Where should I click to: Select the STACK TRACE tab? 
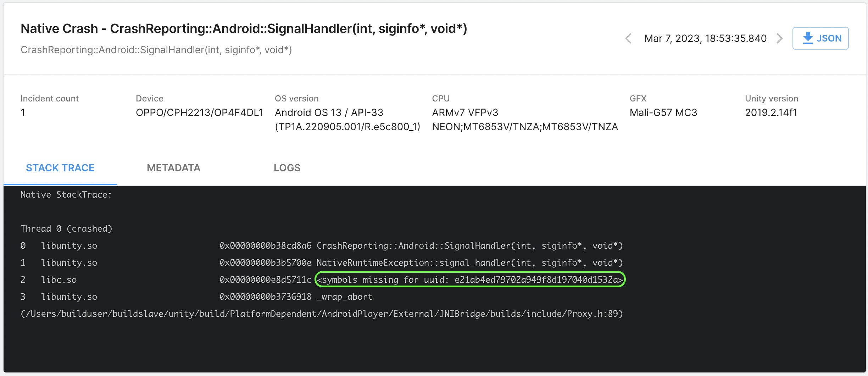click(x=60, y=167)
